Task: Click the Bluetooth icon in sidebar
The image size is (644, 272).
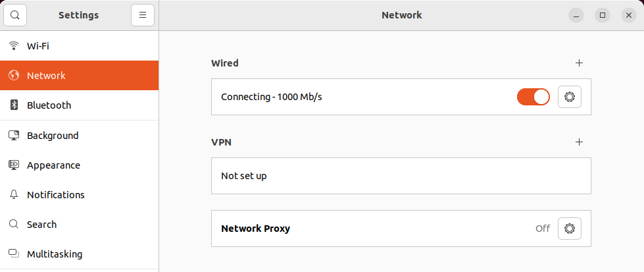Action: point(13,105)
